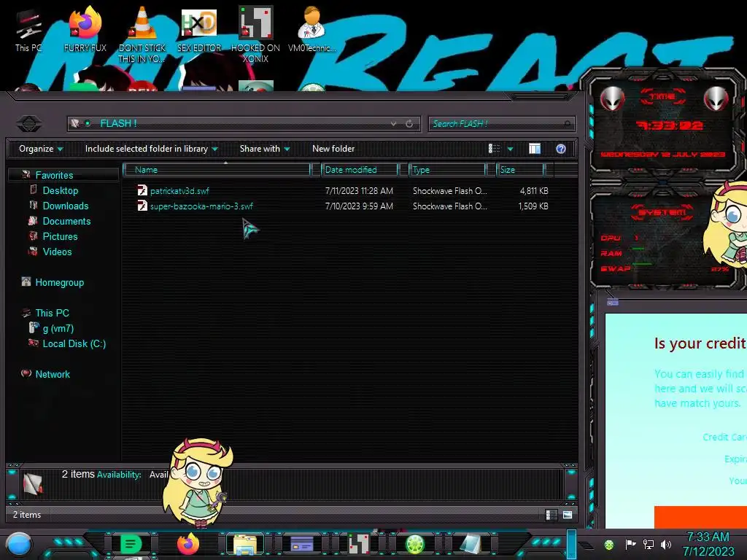Click the patrickatv3d.swf flash file icon
This screenshot has width=747, height=560.
pyautogui.click(x=142, y=190)
